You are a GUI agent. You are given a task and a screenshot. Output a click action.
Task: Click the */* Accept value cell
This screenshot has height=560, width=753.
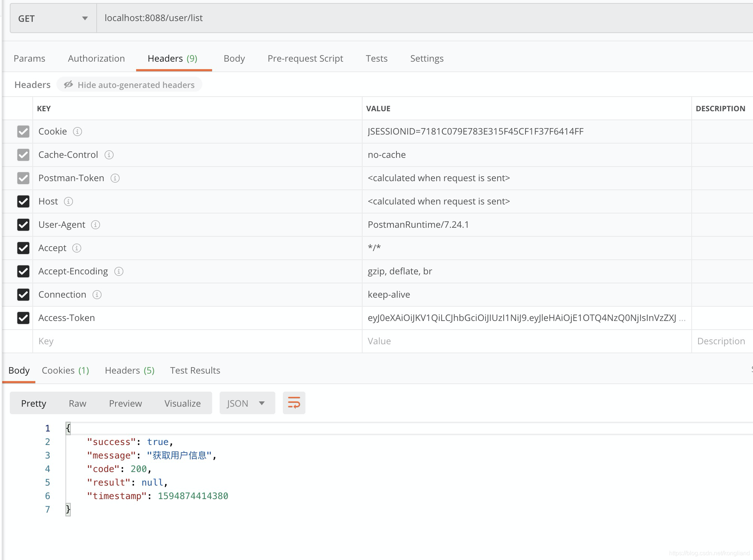527,248
